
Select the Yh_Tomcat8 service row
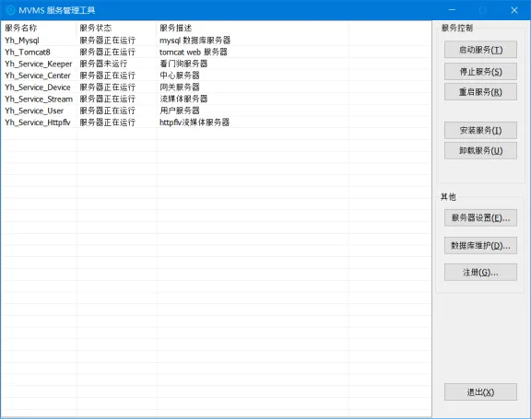(x=216, y=52)
